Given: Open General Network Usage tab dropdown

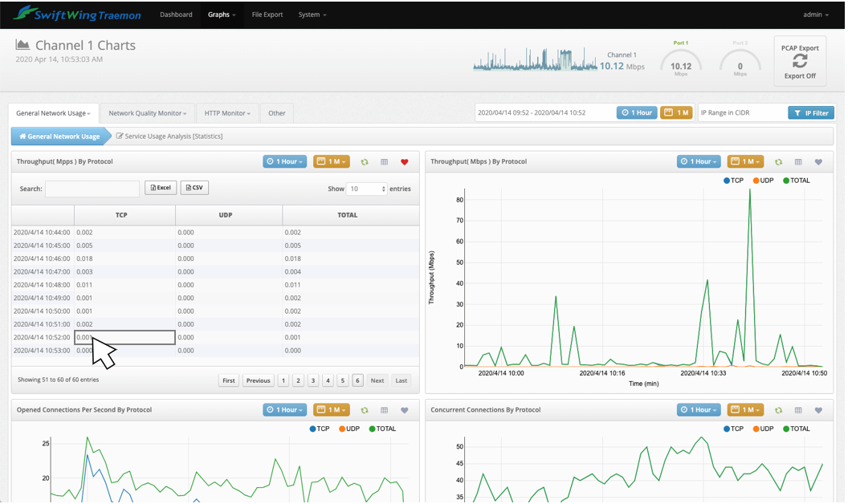Looking at the screenshot, I should (53, 114).
